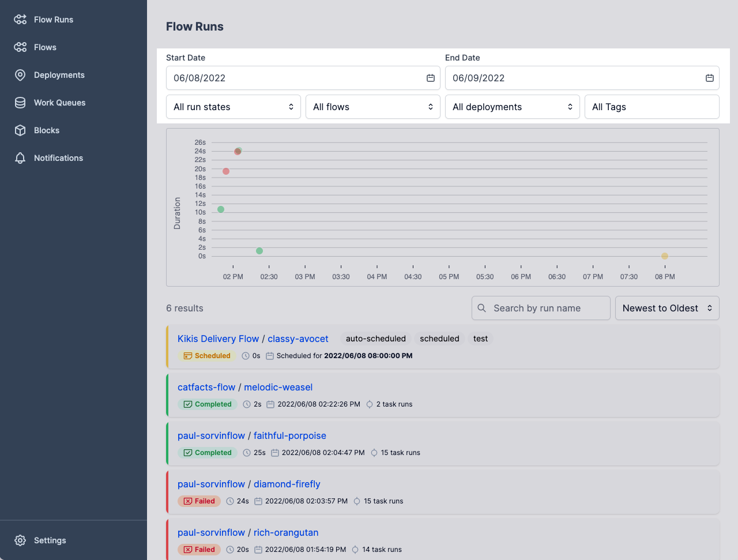738x560 pixels.
Task: Open the classy-avocet run link
Action: [x=298, y=339]
